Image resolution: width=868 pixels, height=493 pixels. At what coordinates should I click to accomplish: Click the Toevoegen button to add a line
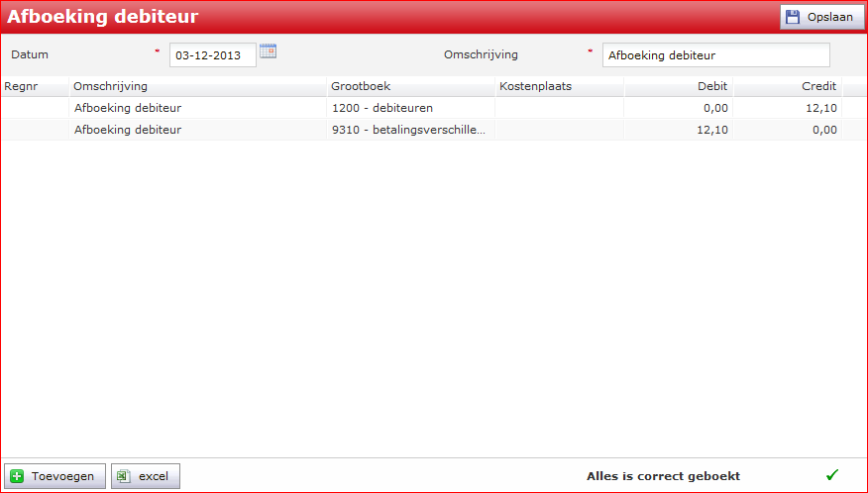tap(54, 476)
